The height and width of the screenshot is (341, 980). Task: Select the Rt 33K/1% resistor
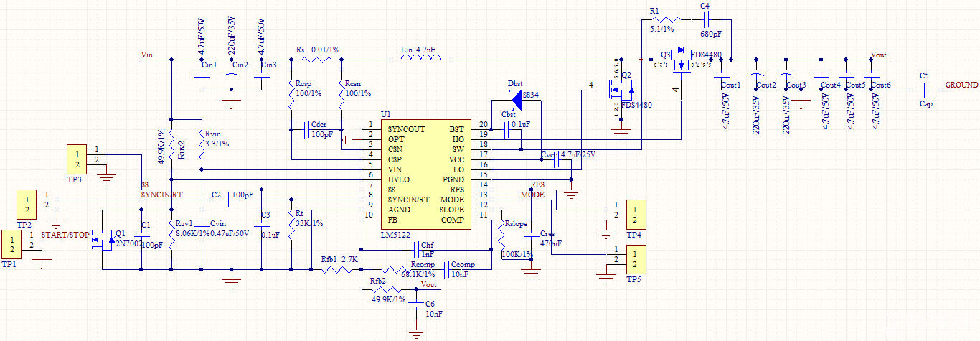pyautogui.click(x=291, y=224)
